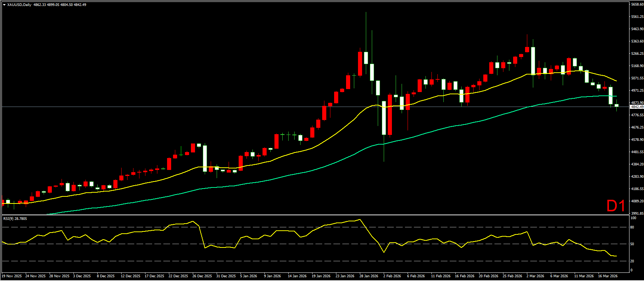Viewport: 644px width, 281px height.
Task: Click the RSI 100 scale label
Action: (x=633, y=218)
